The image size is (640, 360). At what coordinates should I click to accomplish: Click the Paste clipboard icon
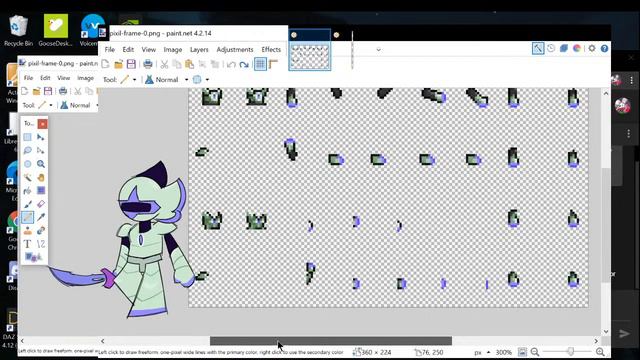click(x=189, y=64)
